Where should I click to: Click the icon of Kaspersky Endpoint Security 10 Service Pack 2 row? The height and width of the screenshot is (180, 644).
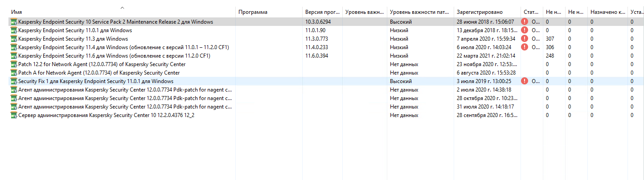pos(14,22)
